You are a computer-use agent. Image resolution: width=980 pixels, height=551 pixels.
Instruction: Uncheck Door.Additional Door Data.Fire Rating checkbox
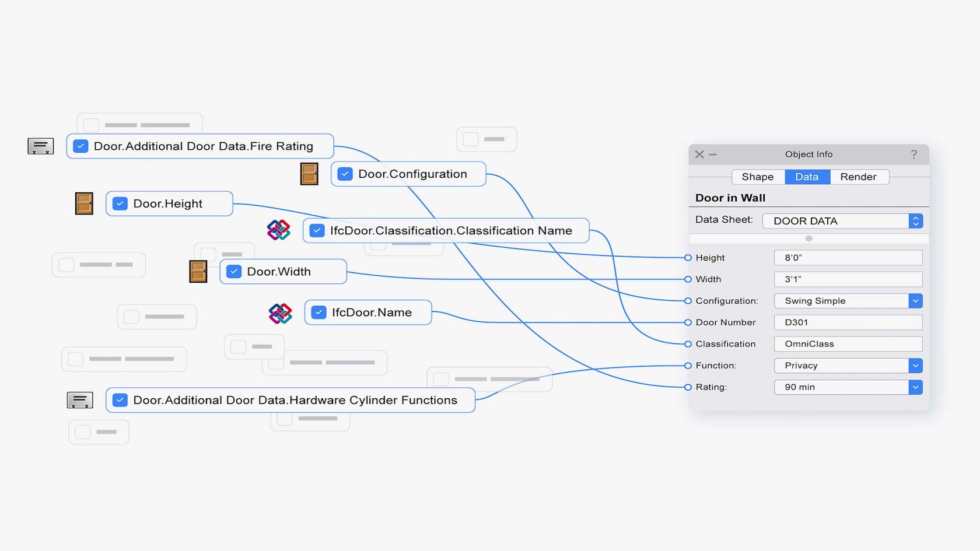(x=80, y=146)
